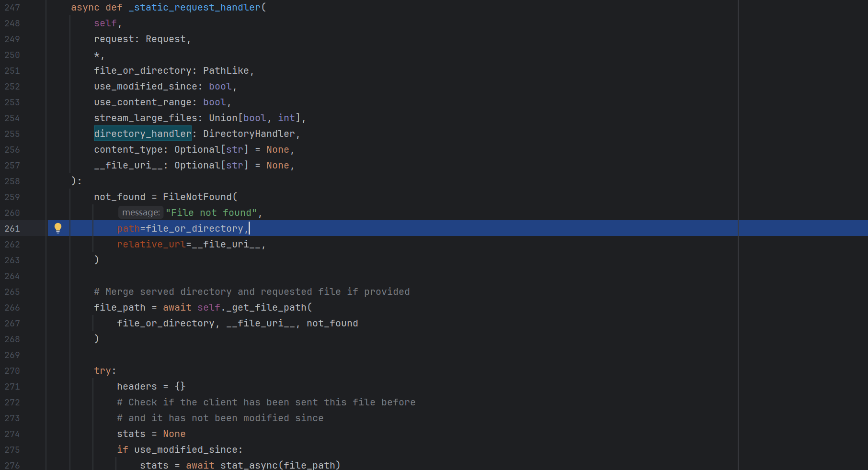The image size is (868, 470).
Task: Click the _static_request_handler function name
Action: coord(194,8)
